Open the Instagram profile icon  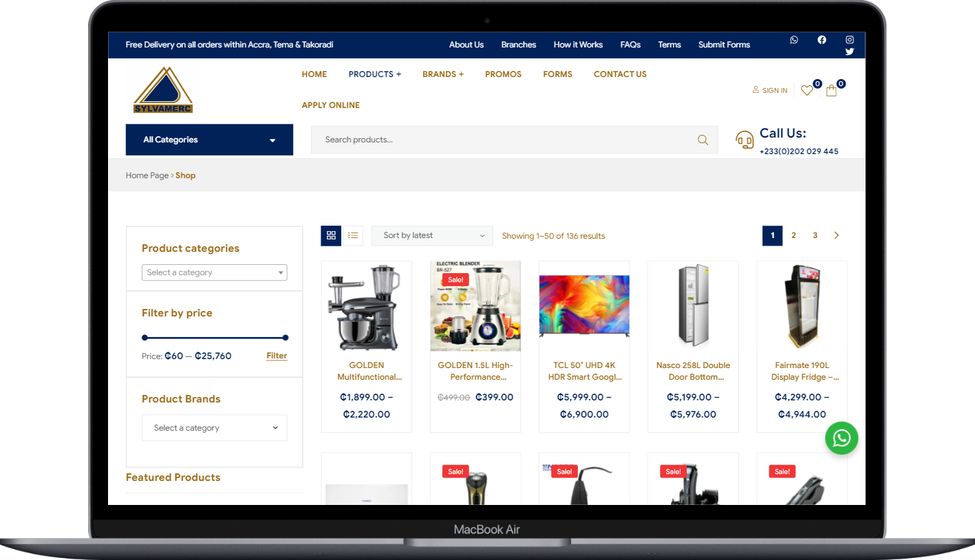click(x=850, y=40)
